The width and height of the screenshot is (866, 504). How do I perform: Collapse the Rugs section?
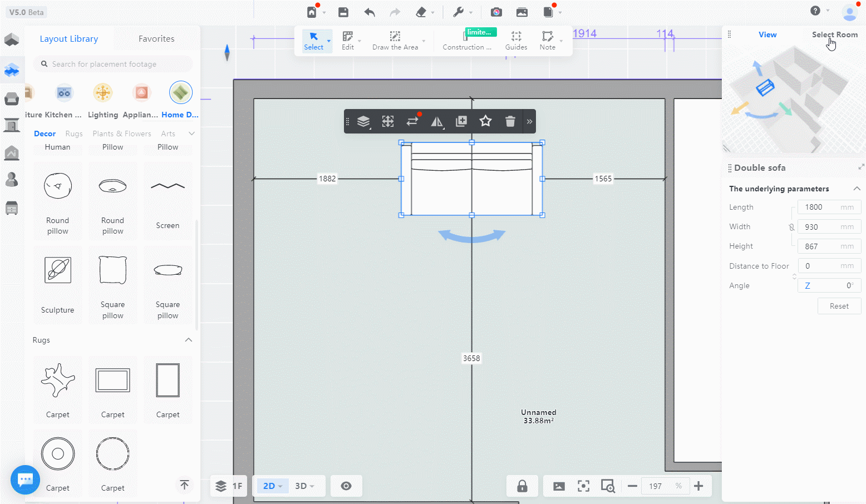click(x=189, y=340)
